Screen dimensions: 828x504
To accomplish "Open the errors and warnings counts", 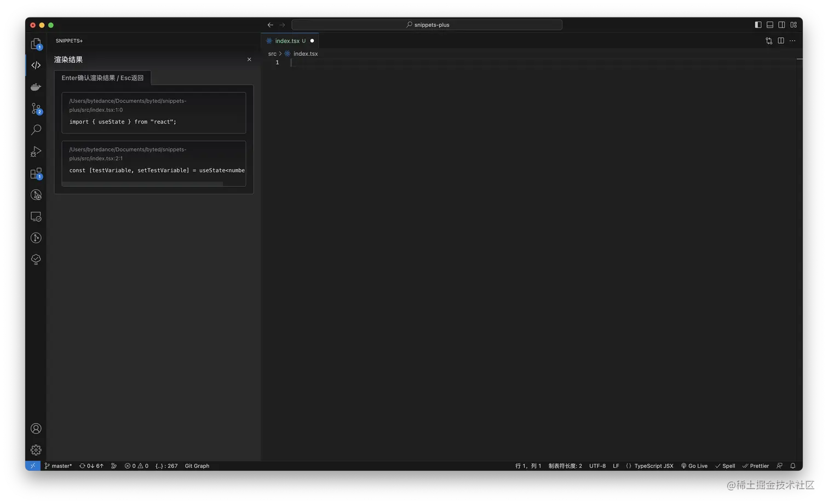I will coord(136,466).
